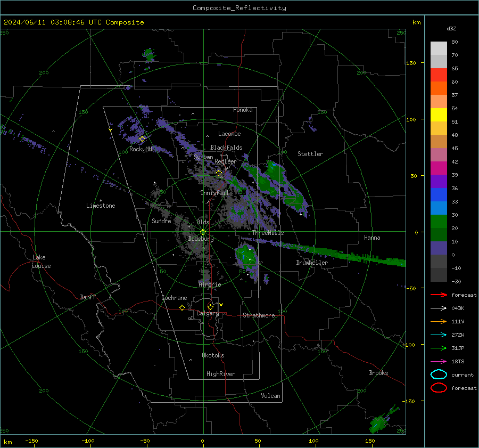Click the asterisk marker above Limestone
The height and width of the screenshot is (448, 479).
click(101, 201)
